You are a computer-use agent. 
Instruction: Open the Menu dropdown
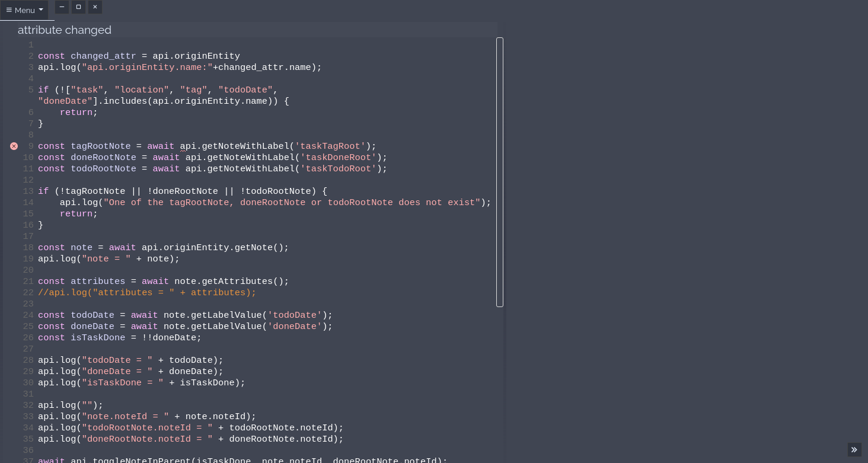[x=24, y=10]
